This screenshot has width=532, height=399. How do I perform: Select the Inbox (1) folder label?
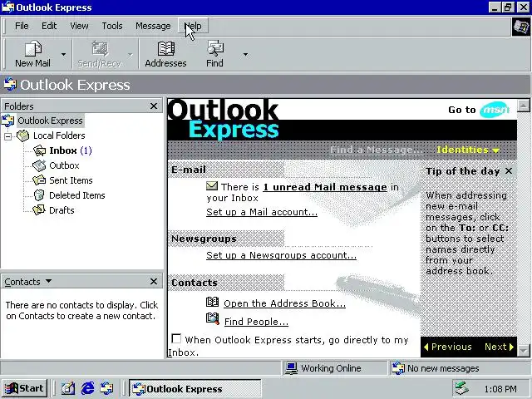(x=71, y=150)
